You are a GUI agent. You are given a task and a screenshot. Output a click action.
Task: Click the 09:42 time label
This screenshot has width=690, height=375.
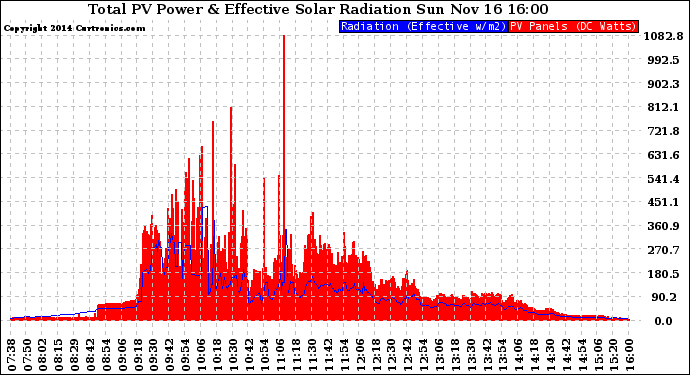tap(170, 355)
